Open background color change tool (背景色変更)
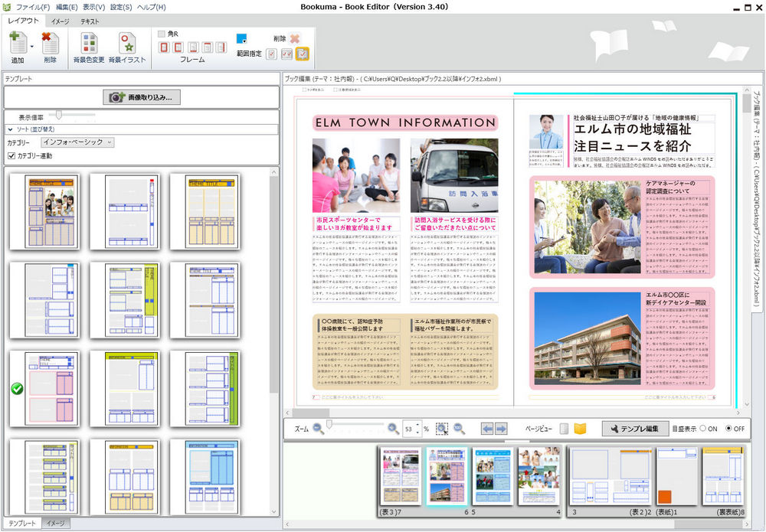This screenshot has width=766, height=532. point(91,44)
